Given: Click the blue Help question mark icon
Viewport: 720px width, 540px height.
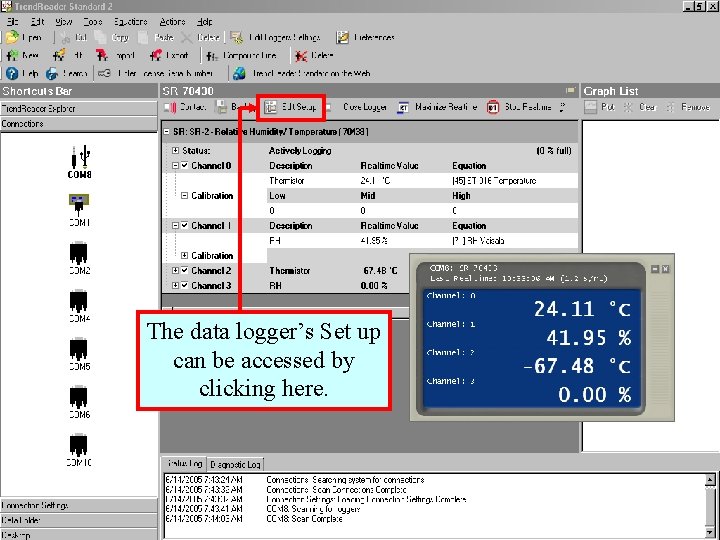Looking at the screenshot, I should [12, 73].
